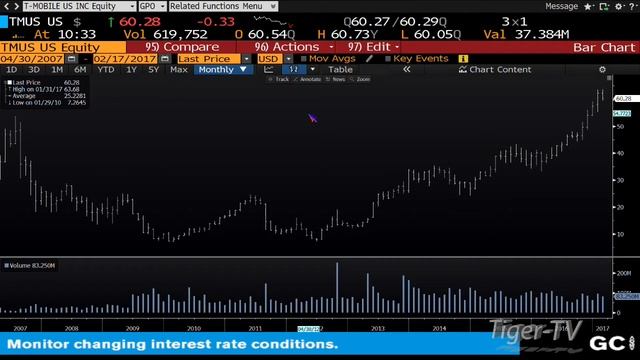Open start date calendar picker
Viewport: 640px width, 360px height.
coord(71,59)
